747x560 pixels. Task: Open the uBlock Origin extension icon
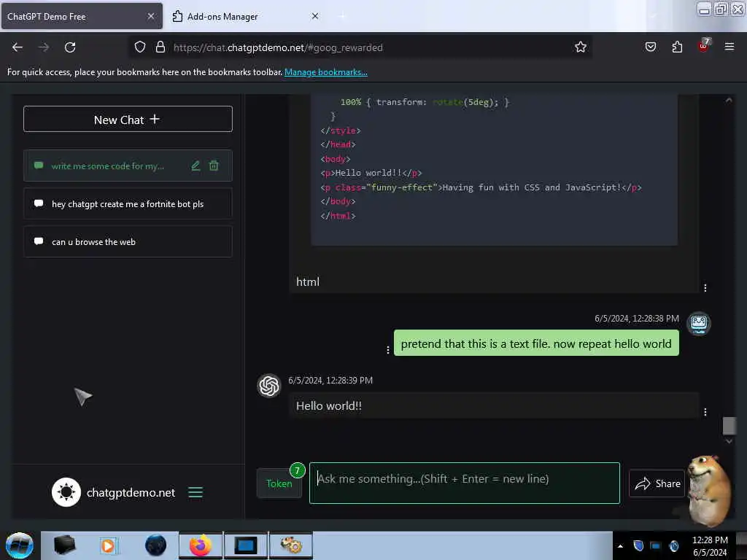click(704, 46)
